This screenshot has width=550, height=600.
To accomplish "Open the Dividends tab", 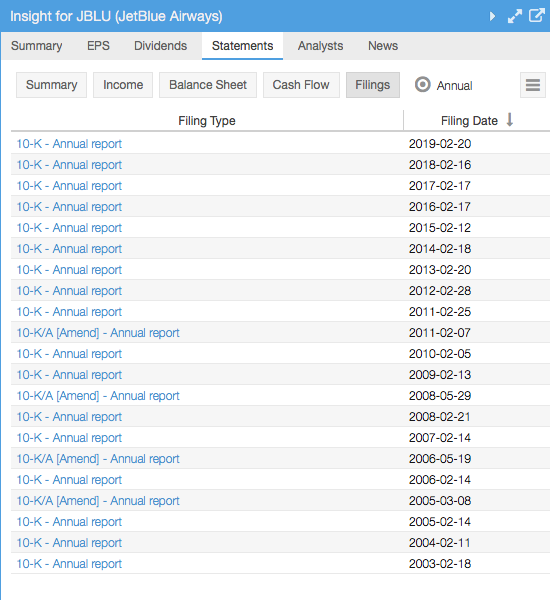I will (160, 46).
